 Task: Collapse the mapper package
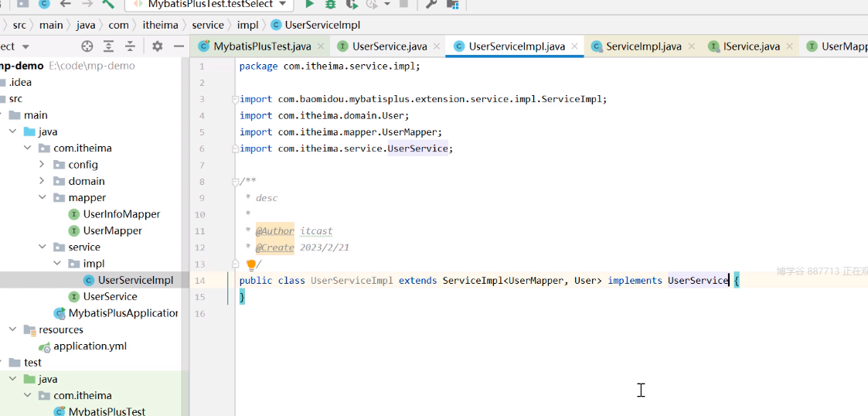pos(42,198)
